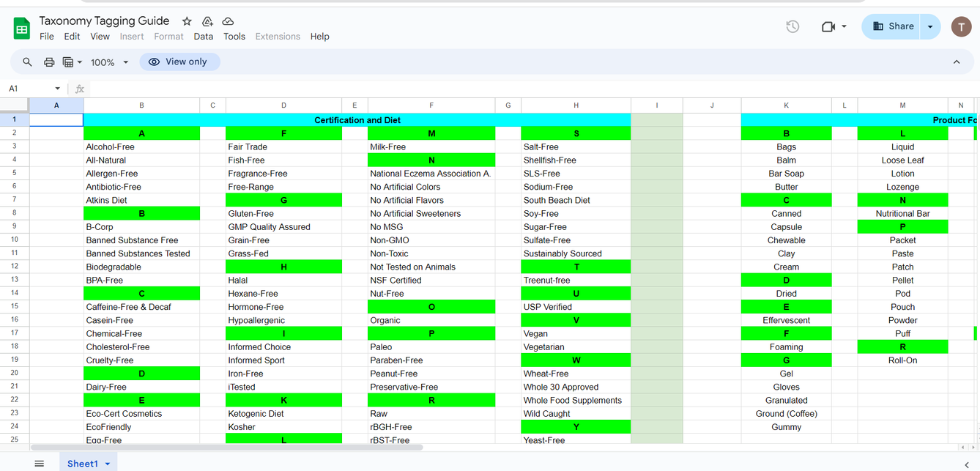Image resolution: width=980 pixels, height=471 pixels.
Task: Select cell Sustainably Sourced
Action: [x=576, y=253]
